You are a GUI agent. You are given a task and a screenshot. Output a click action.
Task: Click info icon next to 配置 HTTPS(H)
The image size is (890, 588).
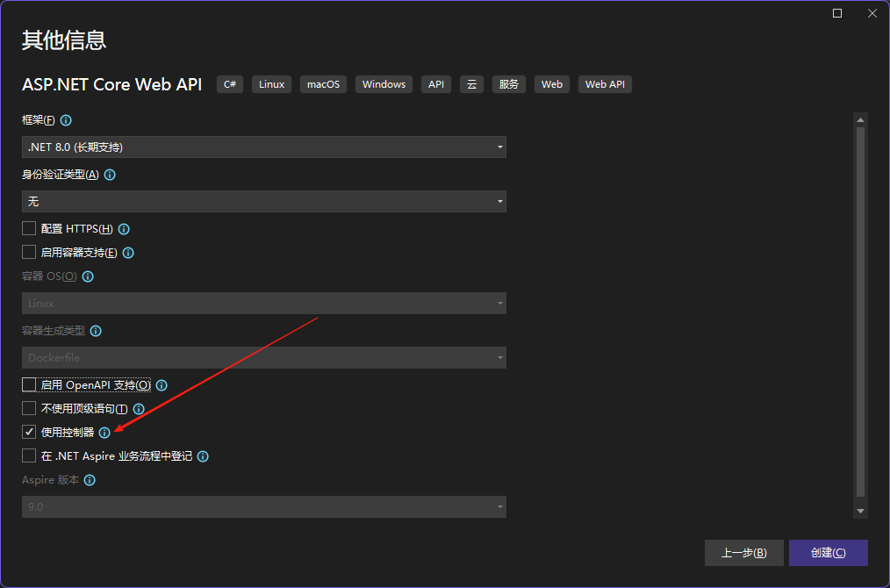[x=124, y=229]
